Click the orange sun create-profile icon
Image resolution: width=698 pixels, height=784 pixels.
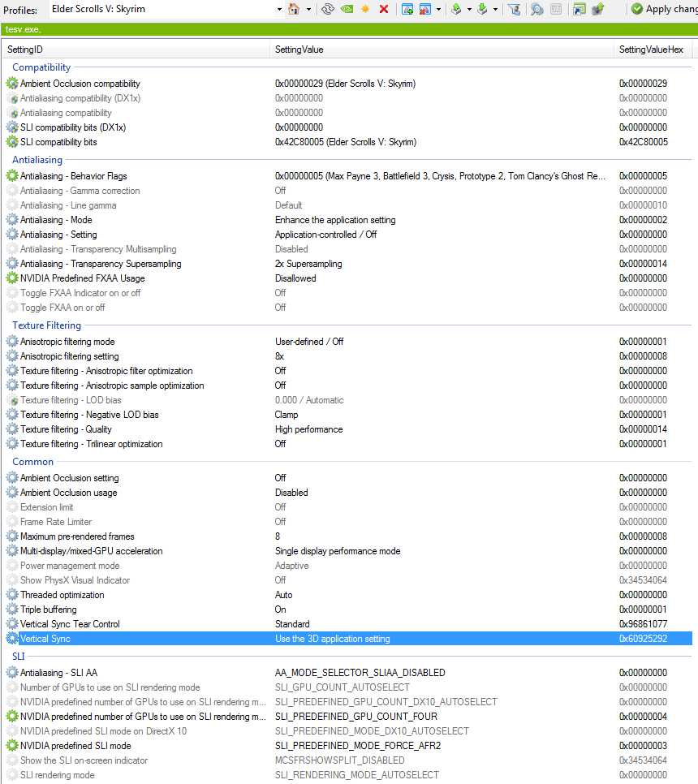(x=365, y=9)
